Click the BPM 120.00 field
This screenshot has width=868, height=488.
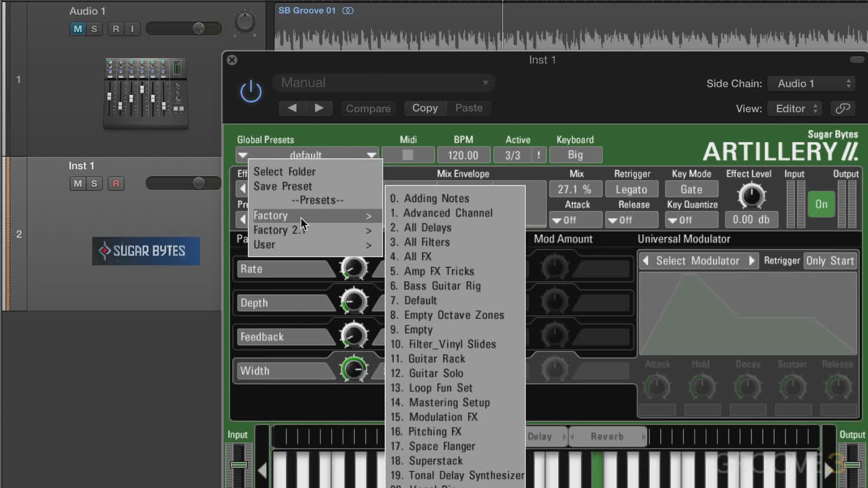click(x=463, y=155)
